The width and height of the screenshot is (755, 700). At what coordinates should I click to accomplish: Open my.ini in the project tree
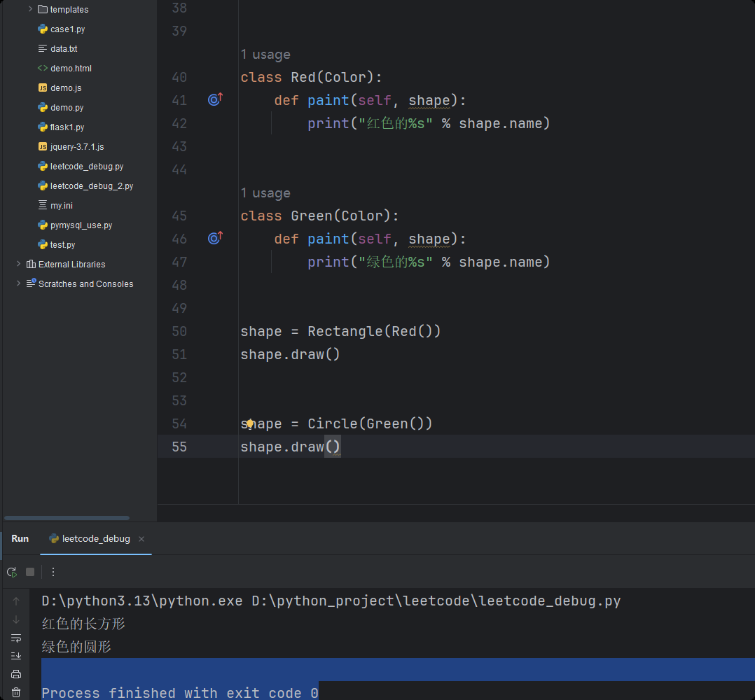point(55,205)
